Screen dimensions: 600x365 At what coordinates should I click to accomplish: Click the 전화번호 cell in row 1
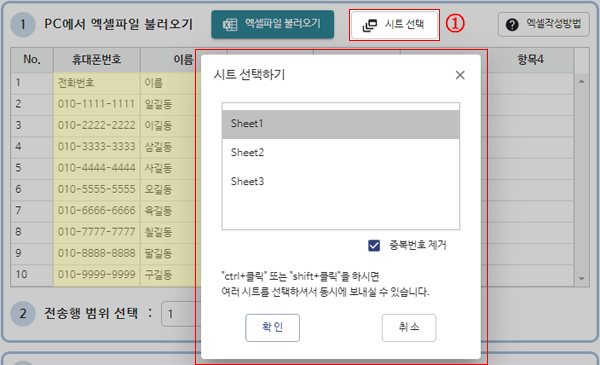[x=97, y=83]
